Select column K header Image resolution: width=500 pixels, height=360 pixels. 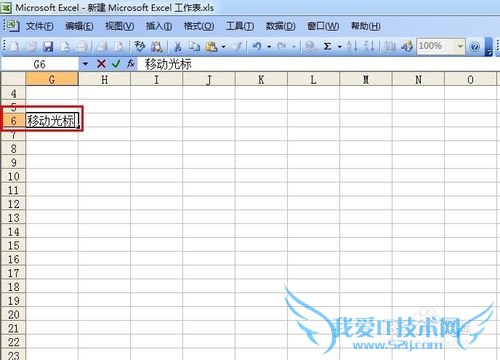[261, 79]
